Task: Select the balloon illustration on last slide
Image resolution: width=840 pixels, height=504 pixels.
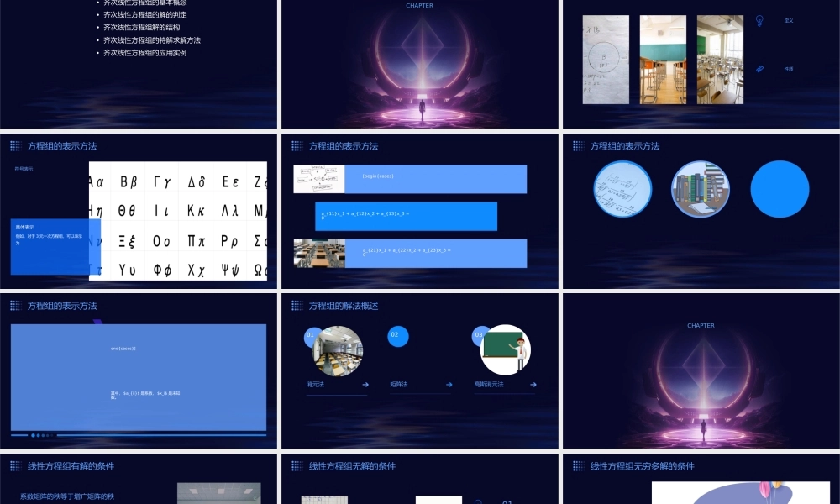Action: pyautogui.click(x=740, y=493)
